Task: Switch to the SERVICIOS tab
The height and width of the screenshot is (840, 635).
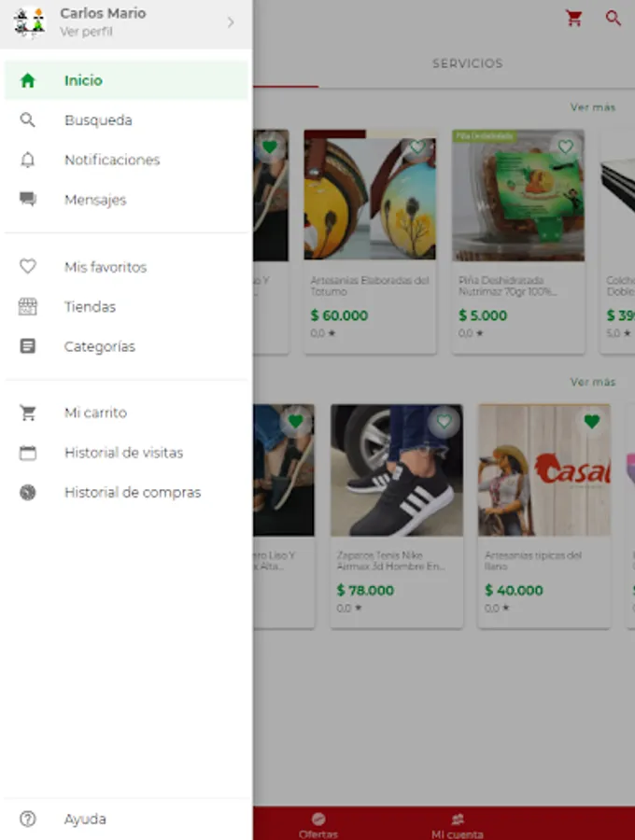Action: 467,63
